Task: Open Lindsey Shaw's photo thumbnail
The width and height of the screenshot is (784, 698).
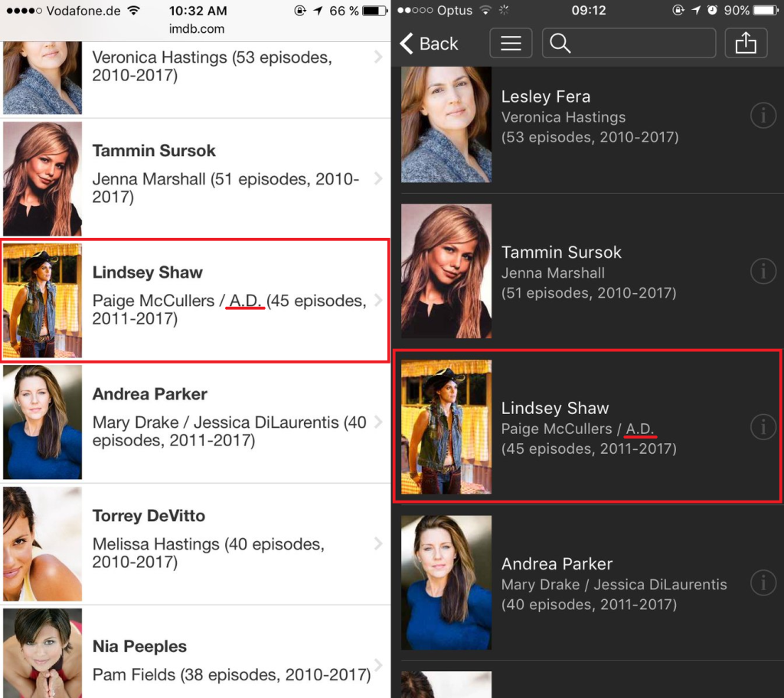Action: tap(446, 426)
